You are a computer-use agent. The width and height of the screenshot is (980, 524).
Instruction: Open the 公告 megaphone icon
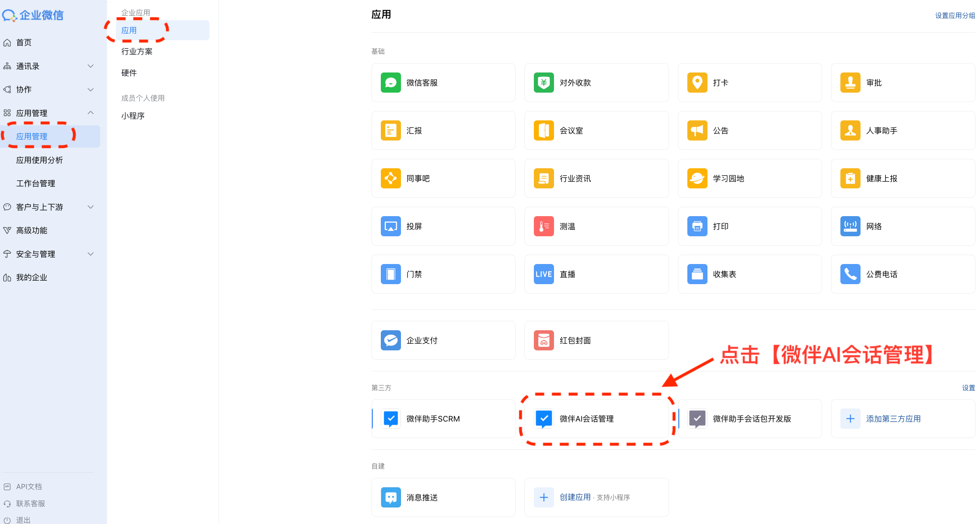[x=697, y=131]
